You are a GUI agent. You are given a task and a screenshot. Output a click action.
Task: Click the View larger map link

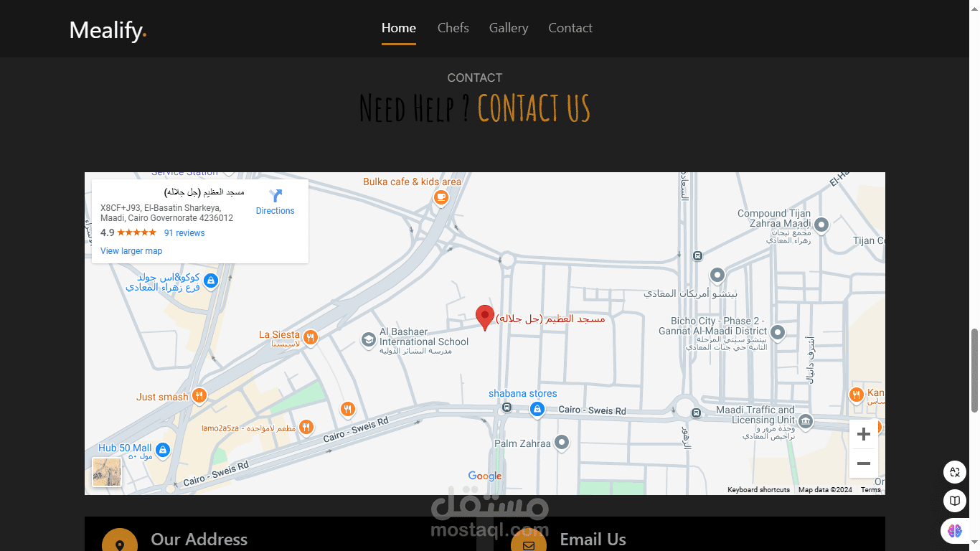click(131, 251)
